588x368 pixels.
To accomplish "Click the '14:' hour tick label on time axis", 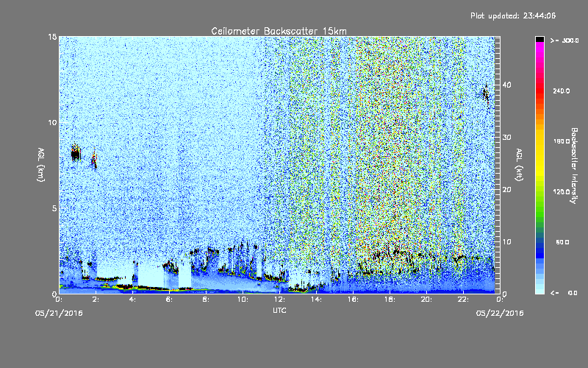I will click(x=316, y=300).
